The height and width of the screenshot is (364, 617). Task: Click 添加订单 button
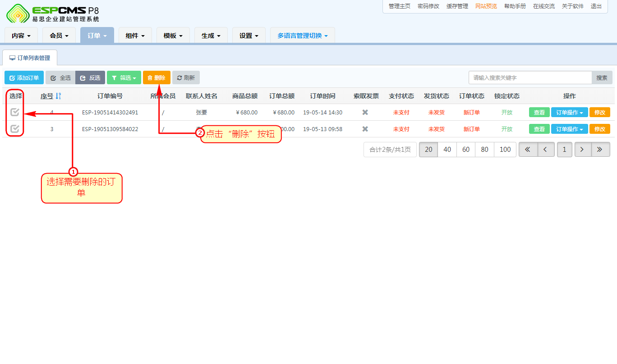tap(24, 77)
